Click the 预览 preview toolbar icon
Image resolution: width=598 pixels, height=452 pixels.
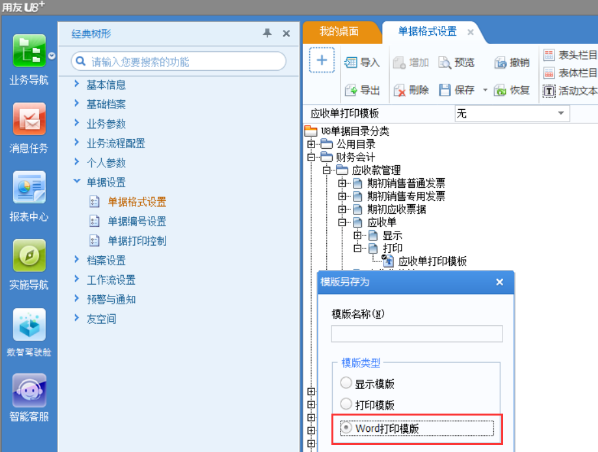click(x=444, y=62)
